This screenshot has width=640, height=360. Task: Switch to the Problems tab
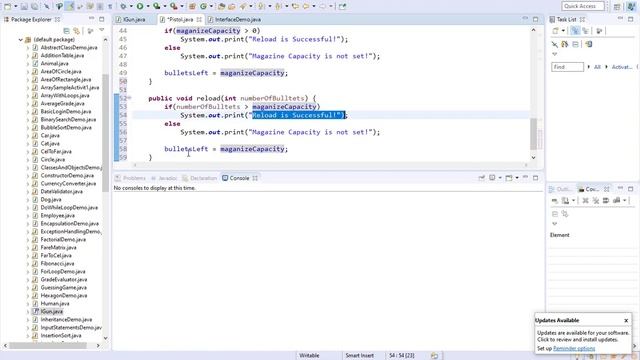pyautogui.click(x=130, y=178)
